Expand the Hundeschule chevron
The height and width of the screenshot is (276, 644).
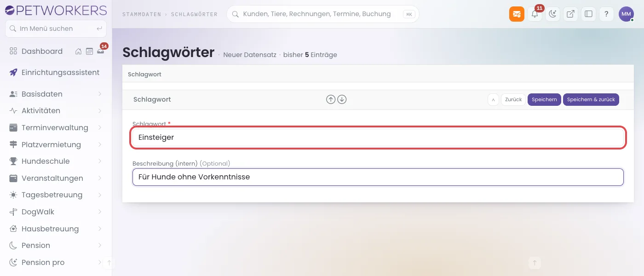click(100, 161)
